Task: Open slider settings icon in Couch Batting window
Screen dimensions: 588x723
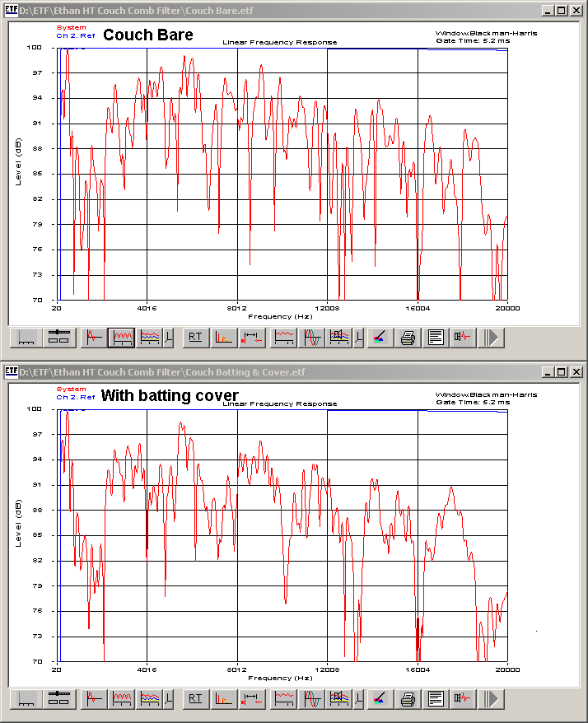Action: [x=58, y=699]
